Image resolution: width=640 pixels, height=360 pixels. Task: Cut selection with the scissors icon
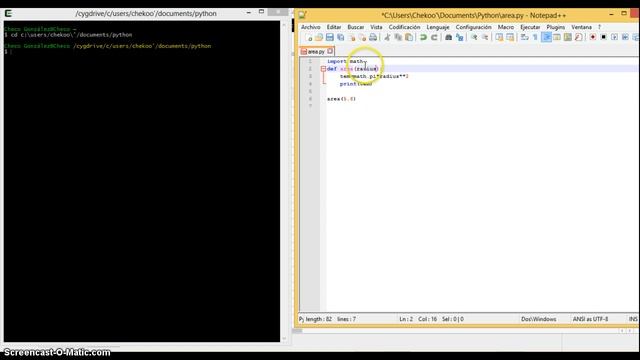click(x=387, y=38)
